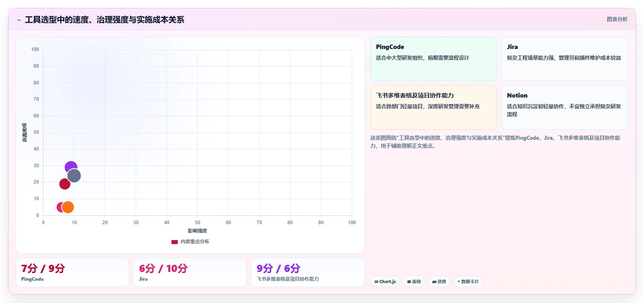Screen dimensions: 644x303
Task: Select the pink bubble behind the orange one
Action: tap(59, 207)
